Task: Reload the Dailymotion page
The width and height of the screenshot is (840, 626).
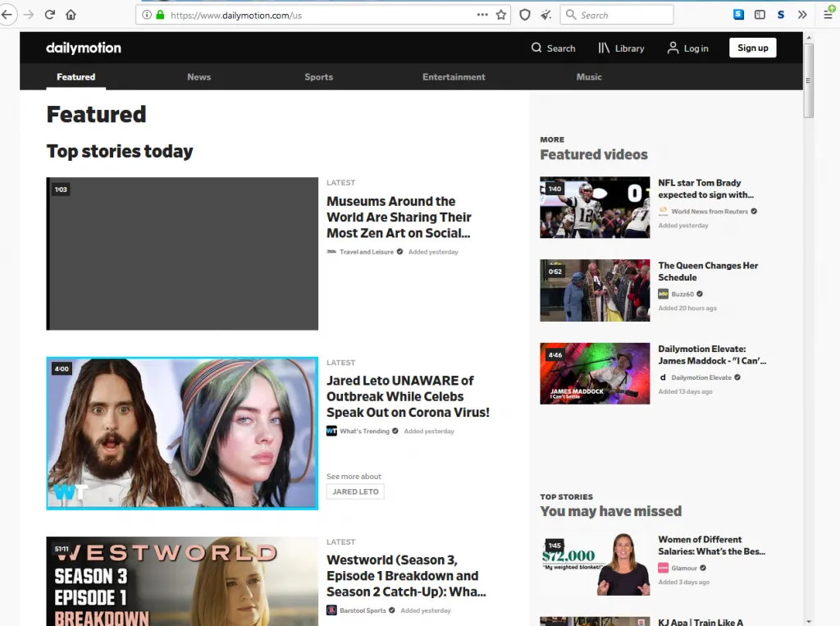Action: [x=50, y=15]
